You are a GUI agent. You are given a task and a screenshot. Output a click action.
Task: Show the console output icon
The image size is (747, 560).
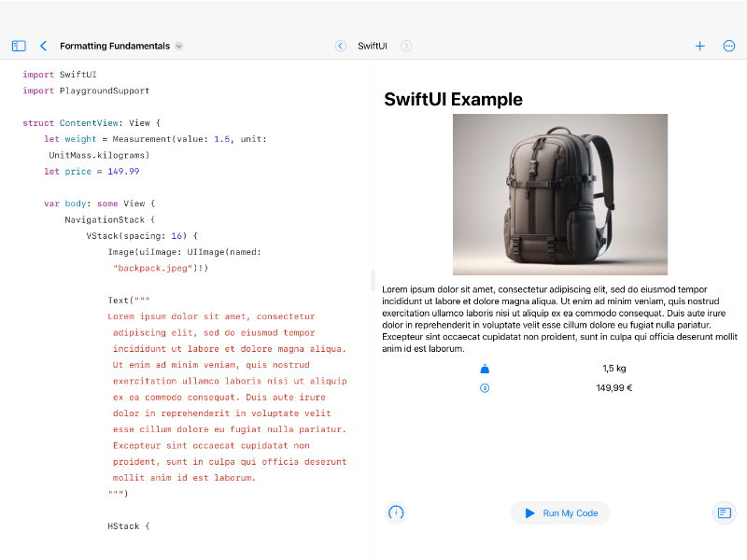tap(724, 512)
